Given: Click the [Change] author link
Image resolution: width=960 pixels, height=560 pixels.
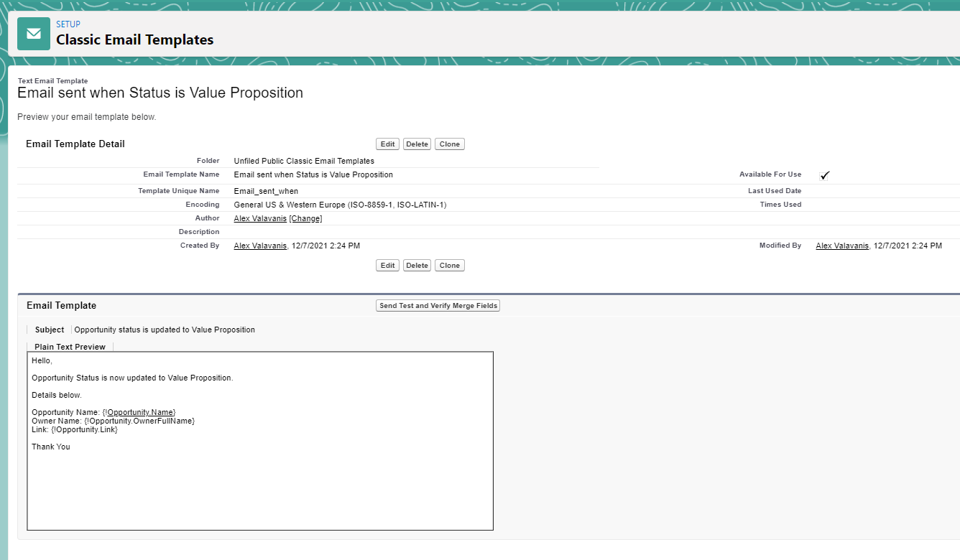Looking at the screenshot, I should 305,218.
